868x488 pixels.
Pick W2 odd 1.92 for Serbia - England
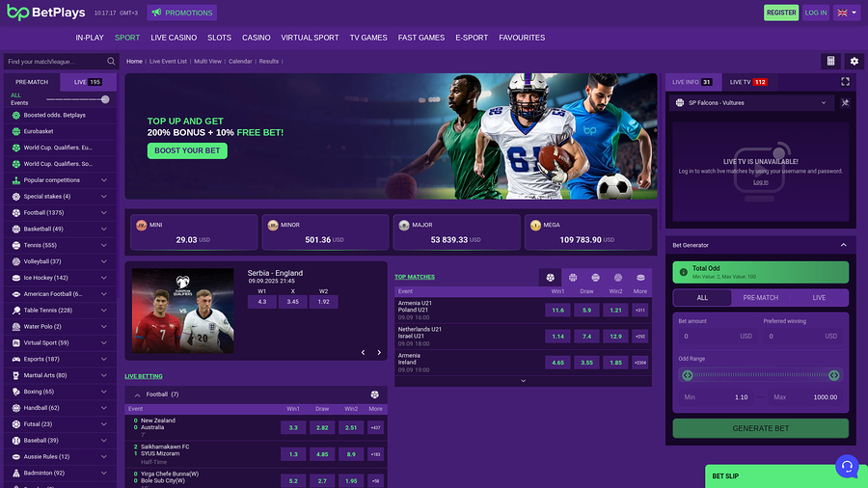[323, 302]
